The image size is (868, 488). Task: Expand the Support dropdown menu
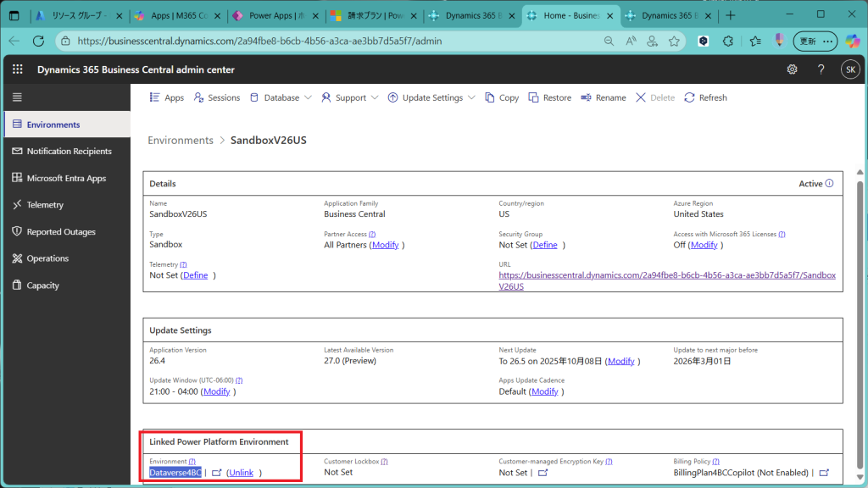pyautogui.click(x=350, y=97)
